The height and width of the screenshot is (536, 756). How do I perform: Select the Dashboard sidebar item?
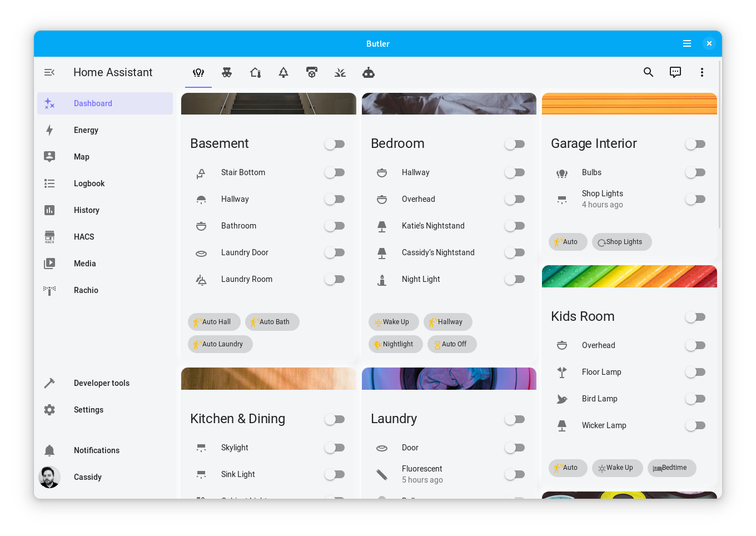point(105,103)
